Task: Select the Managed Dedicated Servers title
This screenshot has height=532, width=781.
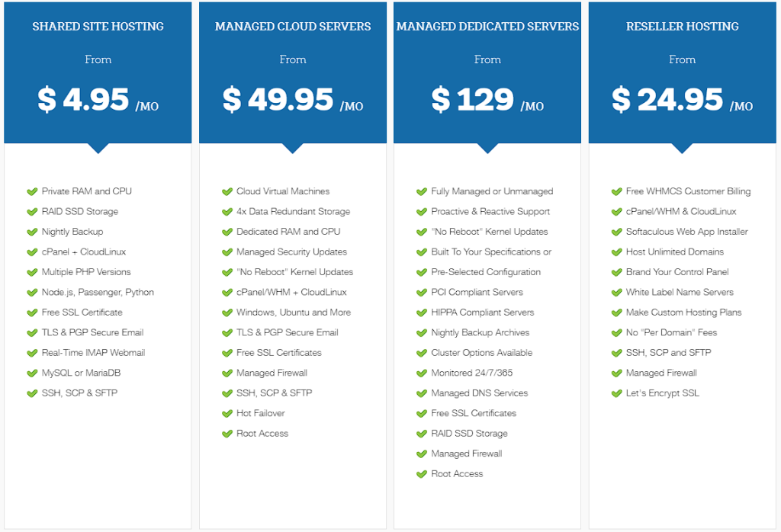Action: click(x=487, y=27)
